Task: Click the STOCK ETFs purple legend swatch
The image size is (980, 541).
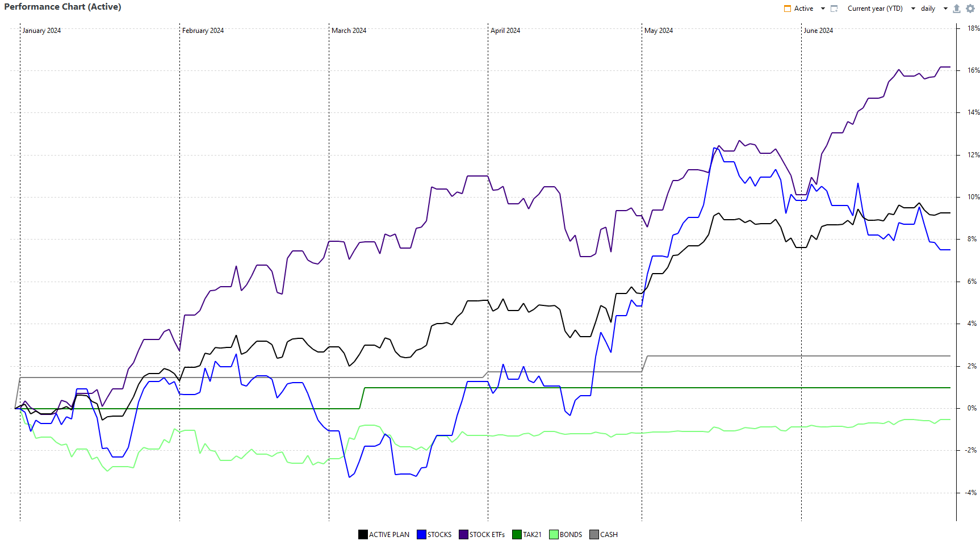Action: pos(463,534)
